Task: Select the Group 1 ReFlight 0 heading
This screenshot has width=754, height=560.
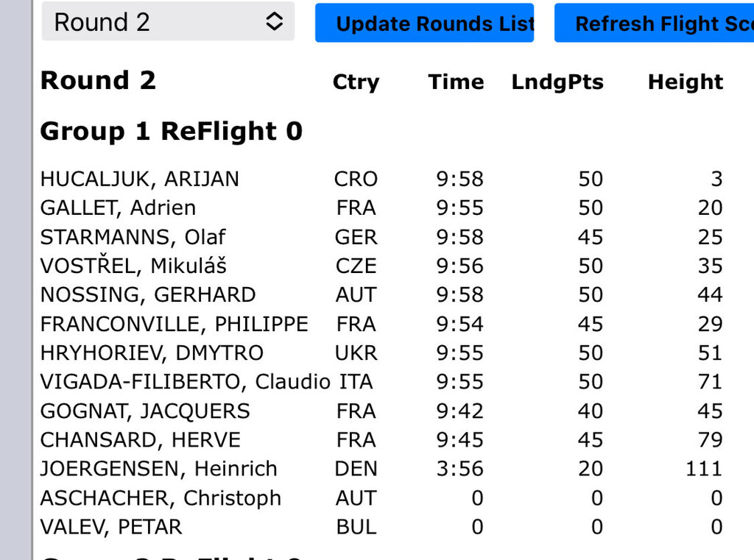Action: tap(171, 131)
